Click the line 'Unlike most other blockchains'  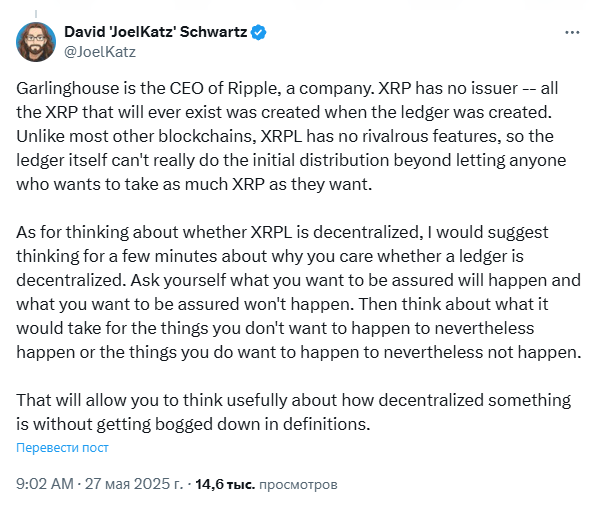(285, 136)
